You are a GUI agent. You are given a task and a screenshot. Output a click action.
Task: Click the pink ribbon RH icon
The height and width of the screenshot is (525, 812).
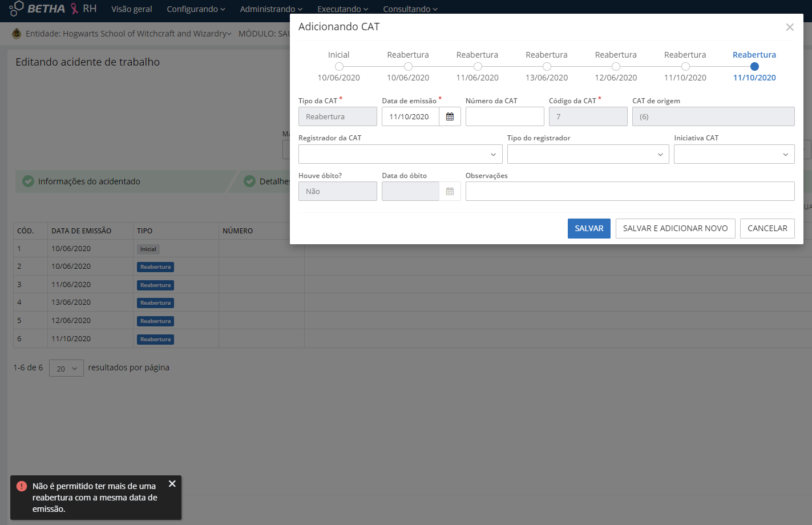[74, 9]
